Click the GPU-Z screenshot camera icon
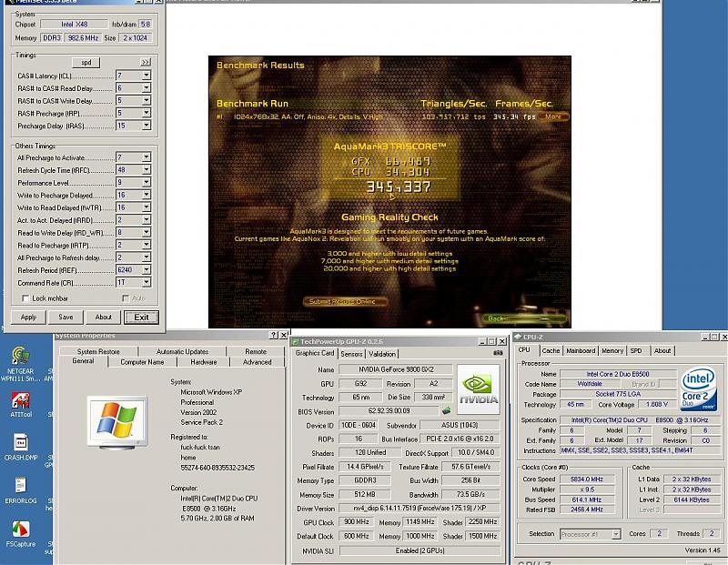 (498, 353)
